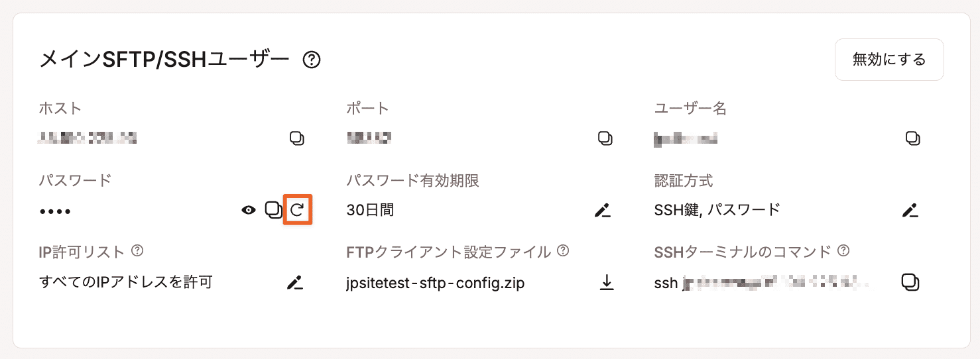Click the masked password dots
The width and height of the screenshot is (980, 359).
pyautogui.click(x=55, y=211)
